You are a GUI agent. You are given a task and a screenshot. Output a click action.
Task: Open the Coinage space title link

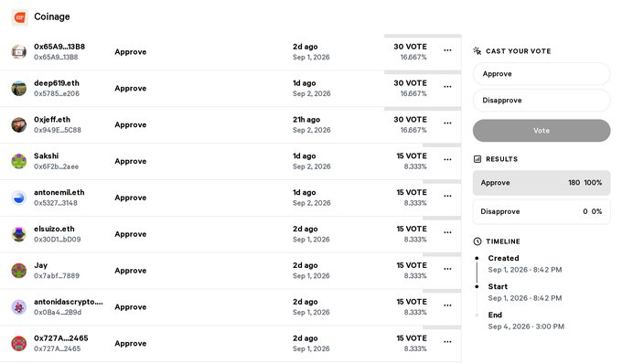pos(52,16)
